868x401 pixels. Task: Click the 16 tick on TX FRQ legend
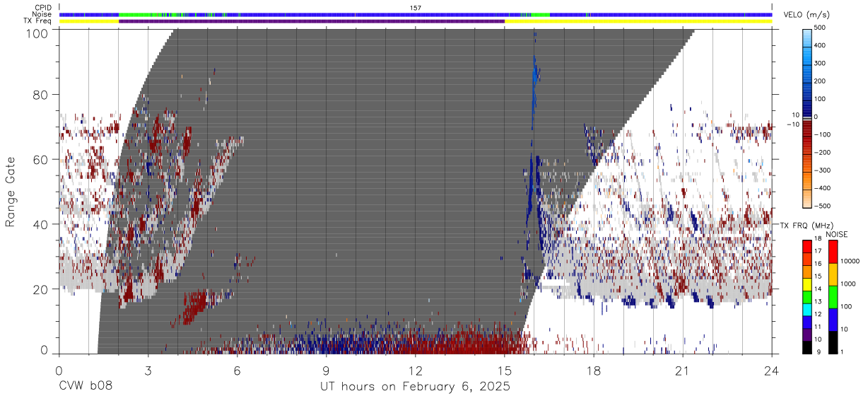pyautogui.click(x=819, y=263)
